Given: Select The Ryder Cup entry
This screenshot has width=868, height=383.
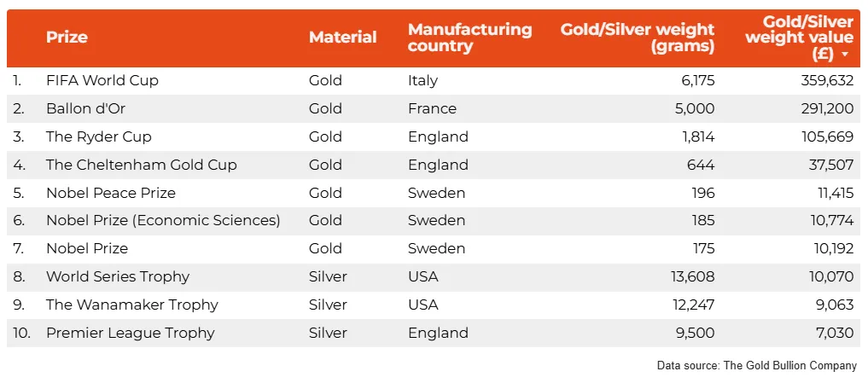Looking at the screenshot, I should tap(98, 136).
